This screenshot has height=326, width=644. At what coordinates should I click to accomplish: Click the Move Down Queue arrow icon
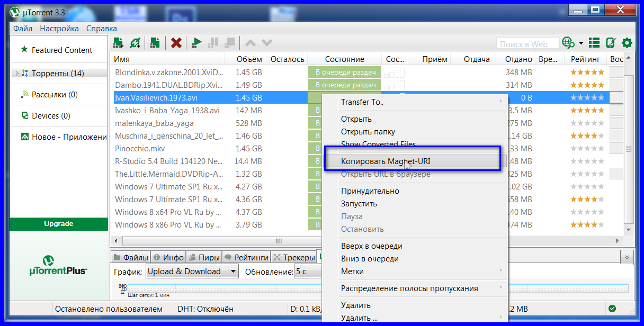point(266,42)
